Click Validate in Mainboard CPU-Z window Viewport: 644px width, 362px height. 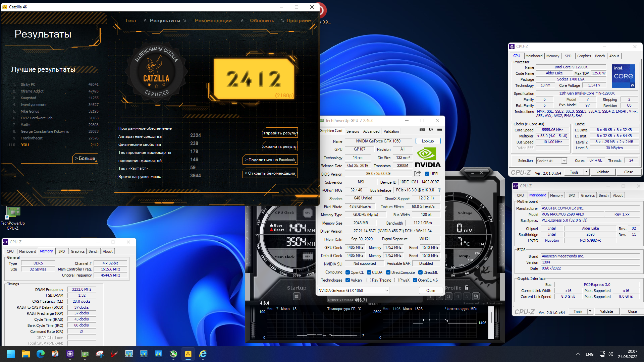606,311
